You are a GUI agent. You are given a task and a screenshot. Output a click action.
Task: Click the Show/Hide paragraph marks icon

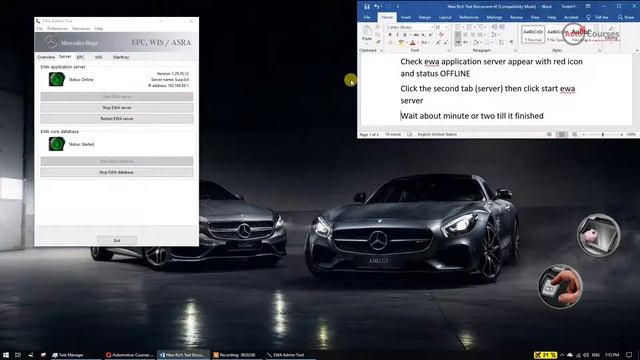(x=511, y=42)
